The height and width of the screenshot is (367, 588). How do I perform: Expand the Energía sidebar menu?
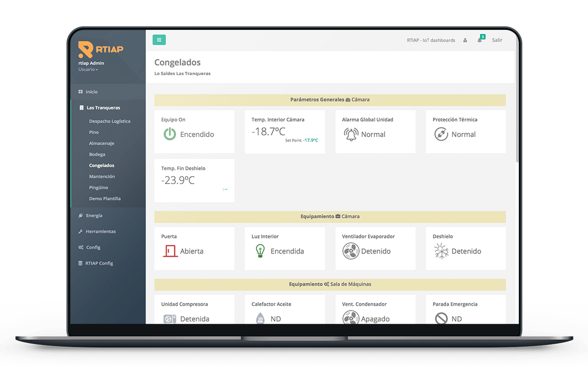click(x=94, y=215)
